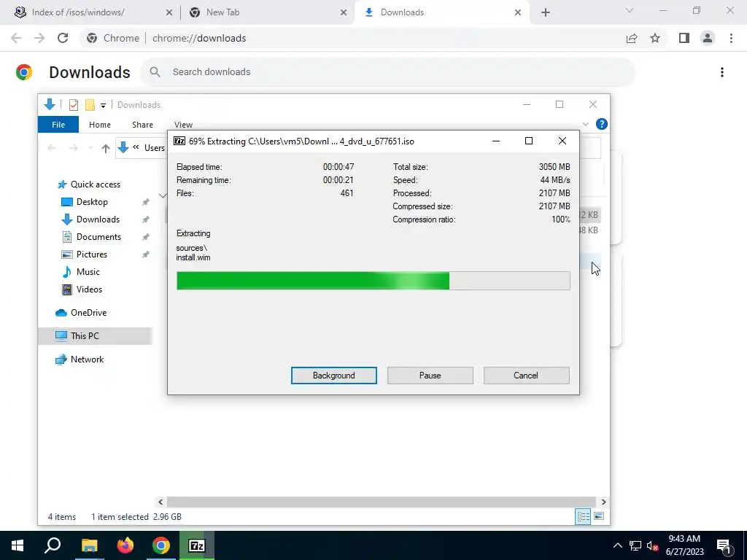The width and height of the screenshot is (747, 560).
Task: Select Downloads in Explorer navigation pane
Action: 98,219
